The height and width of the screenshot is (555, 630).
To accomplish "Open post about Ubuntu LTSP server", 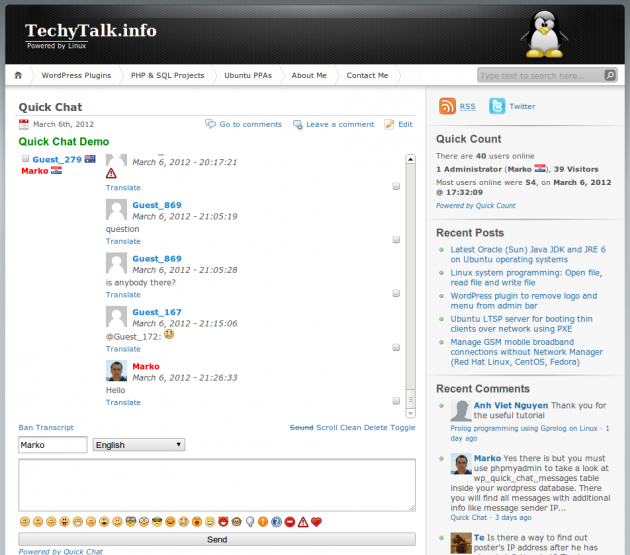I will coord(521,324).
